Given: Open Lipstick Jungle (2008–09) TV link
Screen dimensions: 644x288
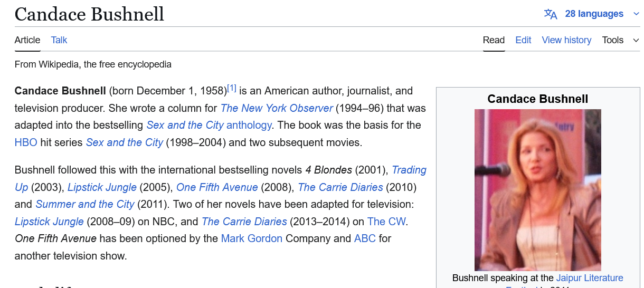Looking at the screenshot, I should pyautogui.click(x=49, y=222).
